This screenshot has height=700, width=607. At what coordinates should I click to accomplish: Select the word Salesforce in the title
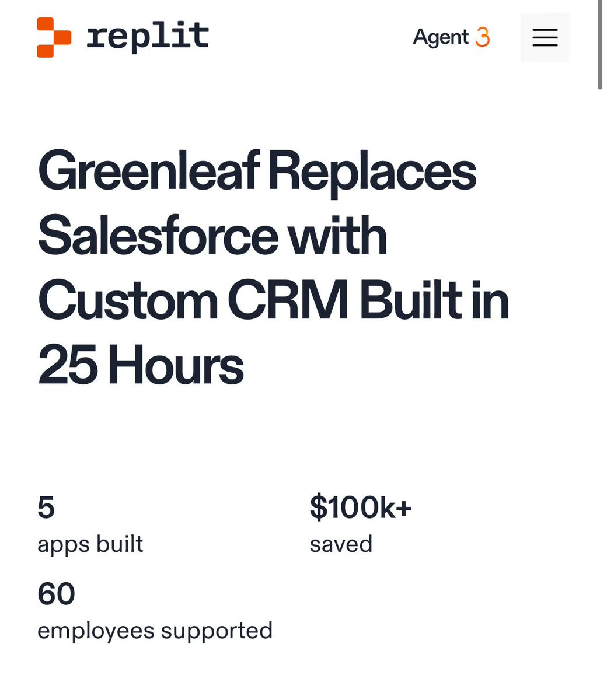coord(158,236)
